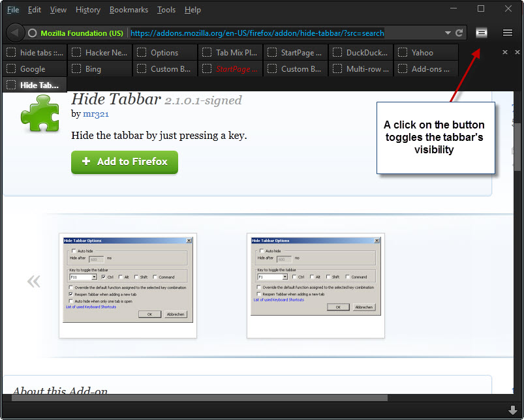Go back with the back arrow button
Screen dimensions: 524x420
tap(14, 33)
